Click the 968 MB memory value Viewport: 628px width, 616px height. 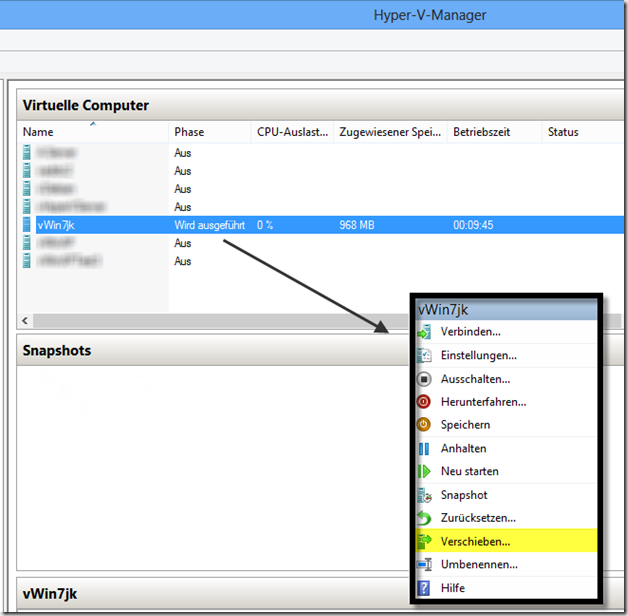357,225
